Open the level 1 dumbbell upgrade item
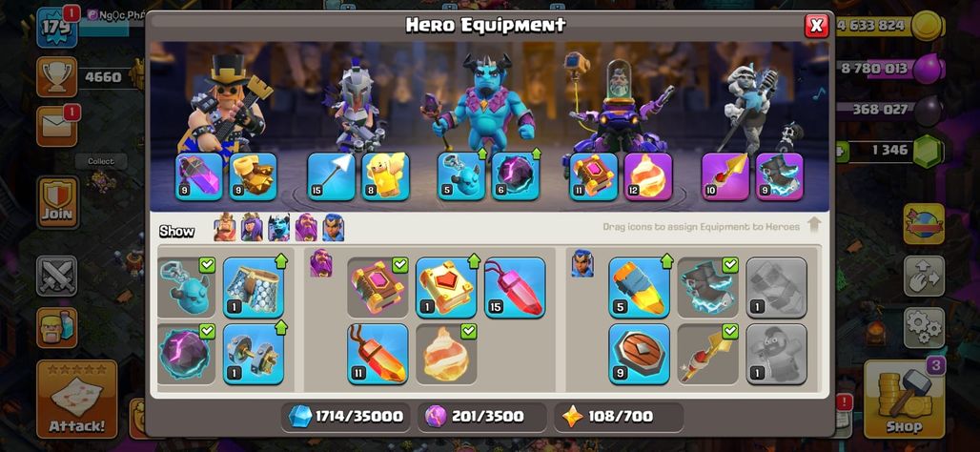This screenshot has width=980, height=452. tap(254, 353)
